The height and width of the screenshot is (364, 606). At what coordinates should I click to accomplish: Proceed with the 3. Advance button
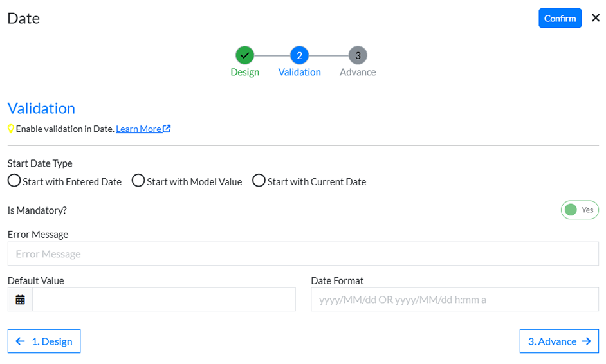click(x=558, y=341)
